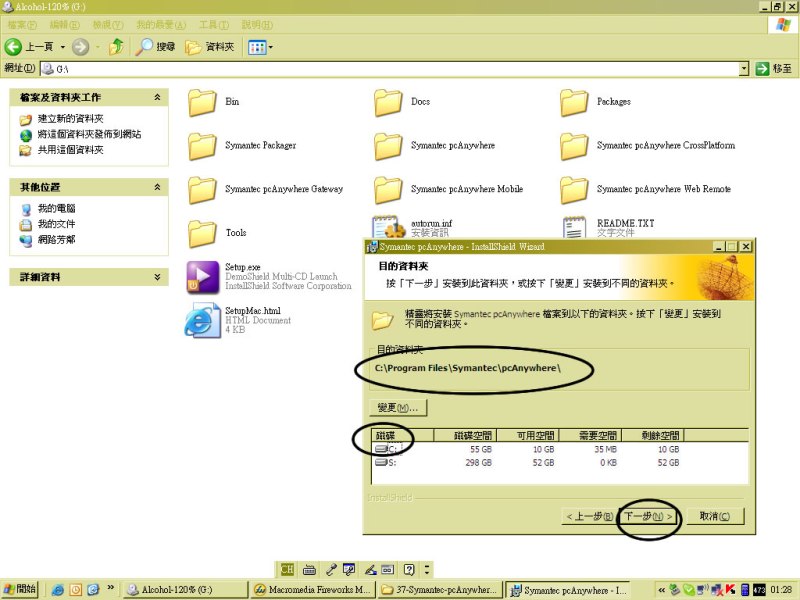Screen dimensions: 800x600
Task: Open the 檔案 menu
Action: coord(22,24)
